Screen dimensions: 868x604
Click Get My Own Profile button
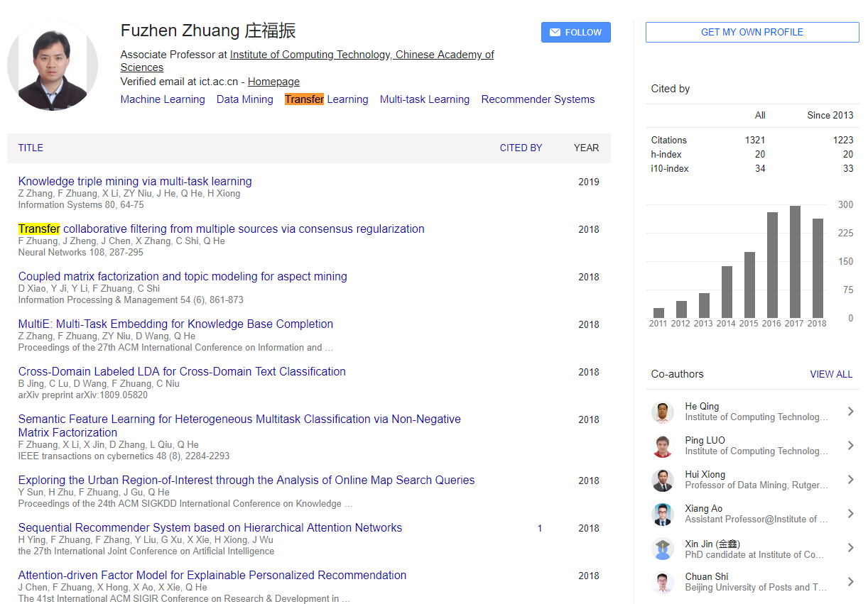(752, 33)
